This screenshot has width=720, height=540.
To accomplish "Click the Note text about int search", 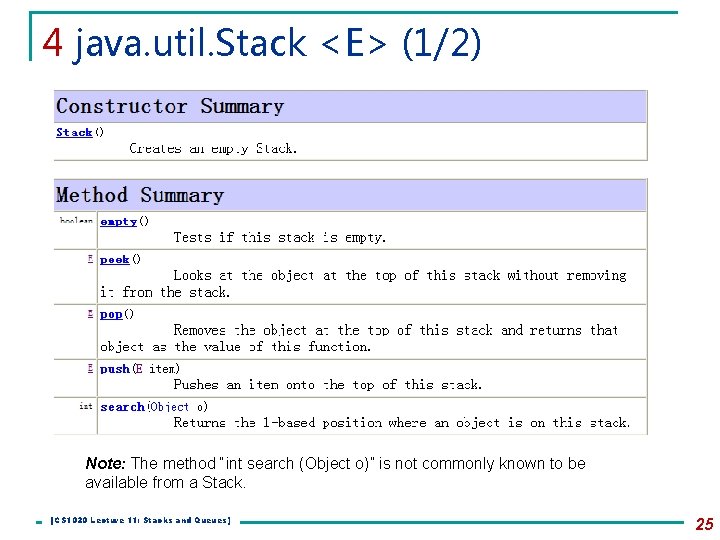I will tap(335, 472).
